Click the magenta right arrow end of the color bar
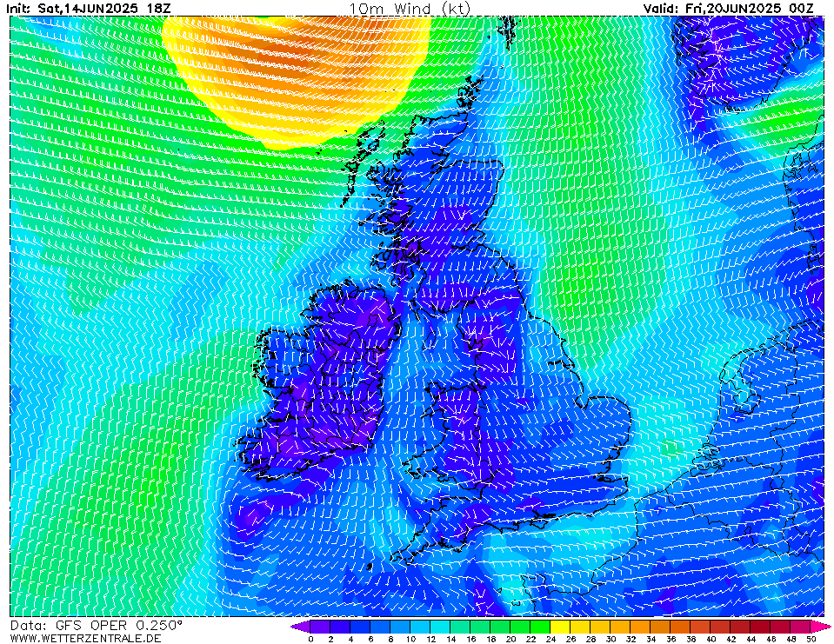The image size is (834, 644). pos(820,627)
